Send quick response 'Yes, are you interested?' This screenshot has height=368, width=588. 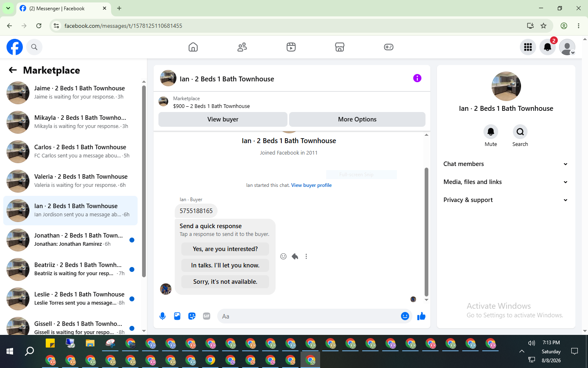click(225, 249)
